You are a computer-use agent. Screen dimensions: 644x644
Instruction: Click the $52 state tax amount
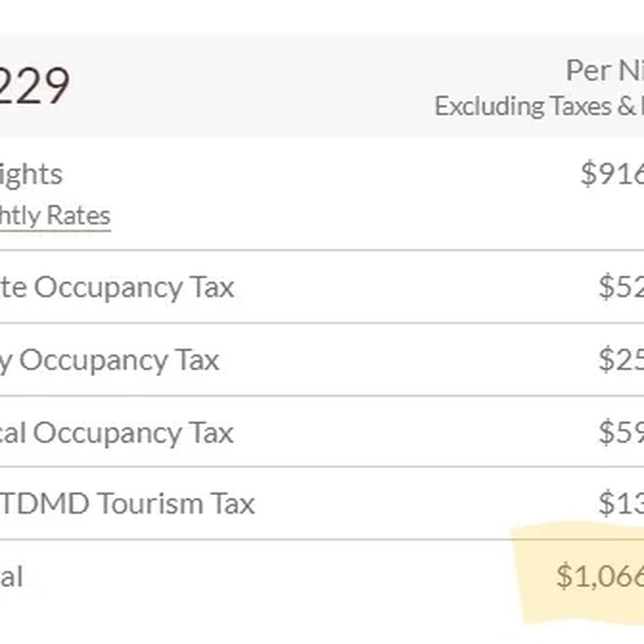click(x=621, y=286)
